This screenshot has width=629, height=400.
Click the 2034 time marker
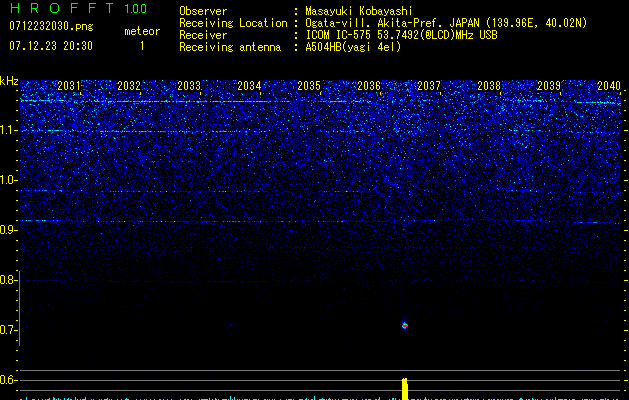[249, 85]
